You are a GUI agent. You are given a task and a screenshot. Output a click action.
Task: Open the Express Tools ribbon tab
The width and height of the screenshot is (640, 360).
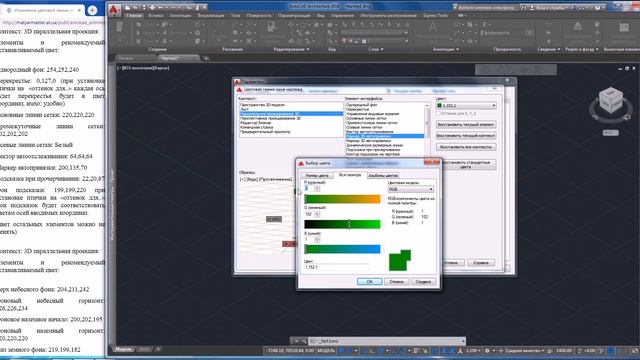click(x=435, y=16)
